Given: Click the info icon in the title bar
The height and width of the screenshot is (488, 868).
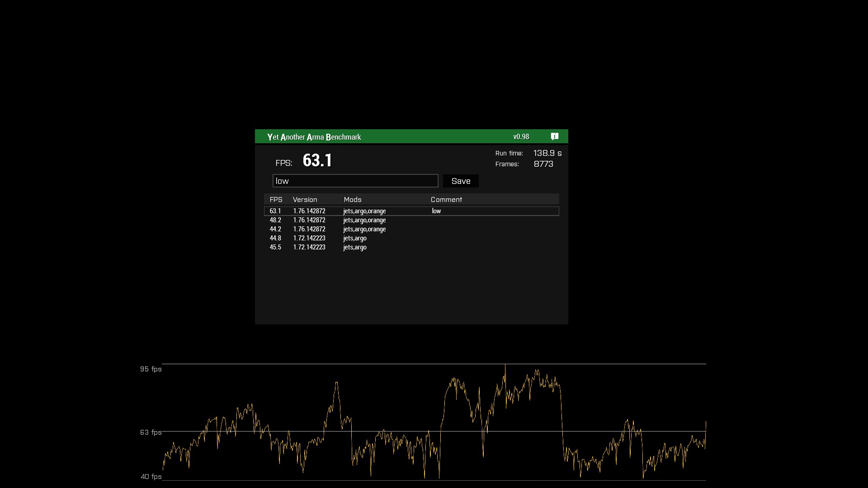Looking at the screenshot, I should click(555, 136).
